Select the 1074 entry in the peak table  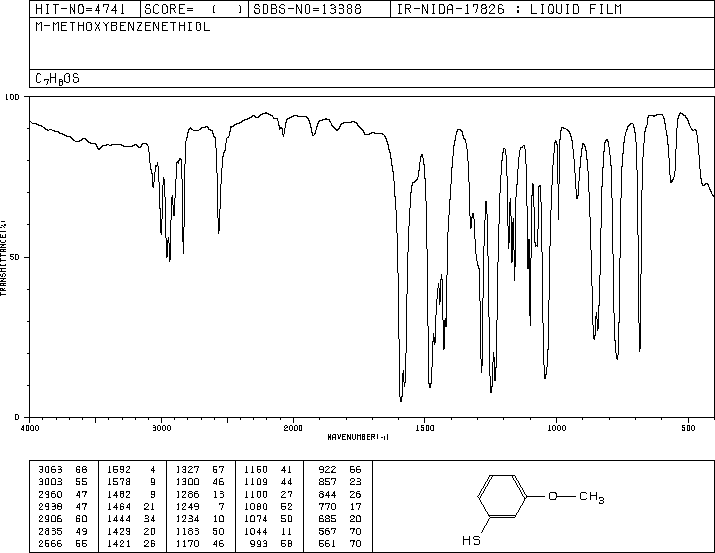click(x=256, y=519)
